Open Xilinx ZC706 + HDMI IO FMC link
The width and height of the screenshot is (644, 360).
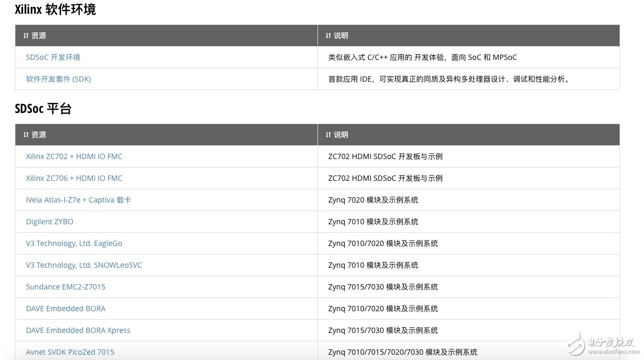coord(74,178)
